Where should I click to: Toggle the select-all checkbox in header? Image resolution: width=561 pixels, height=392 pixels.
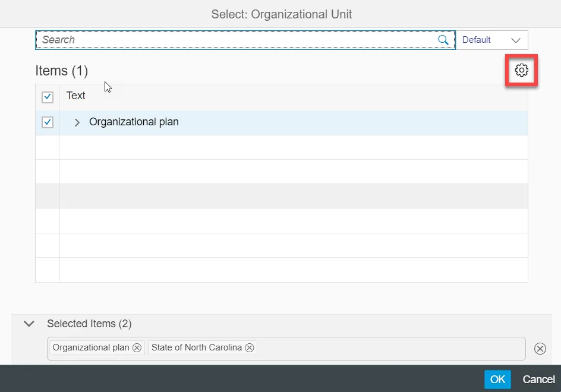48,97
